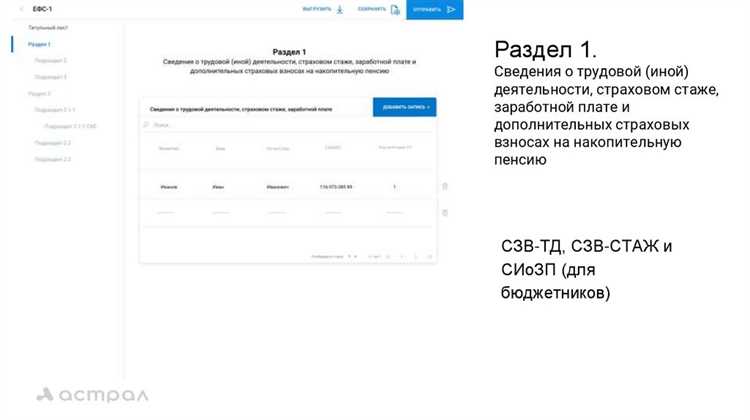Image resolution: width=750 pixels, height=420 pixels.
Task: Click the Выгрузить download icon
Action: (x=340, y=10)
